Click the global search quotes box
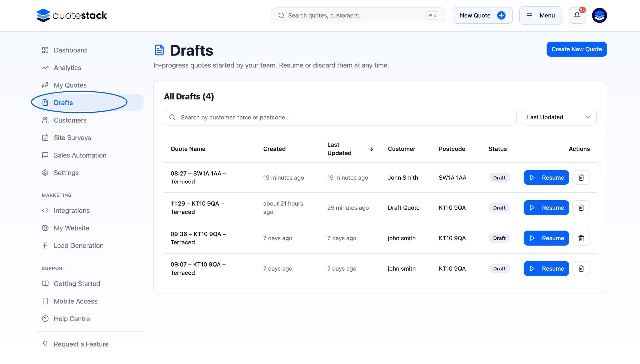This screenshot has width=640, height=364. [353, 15]
